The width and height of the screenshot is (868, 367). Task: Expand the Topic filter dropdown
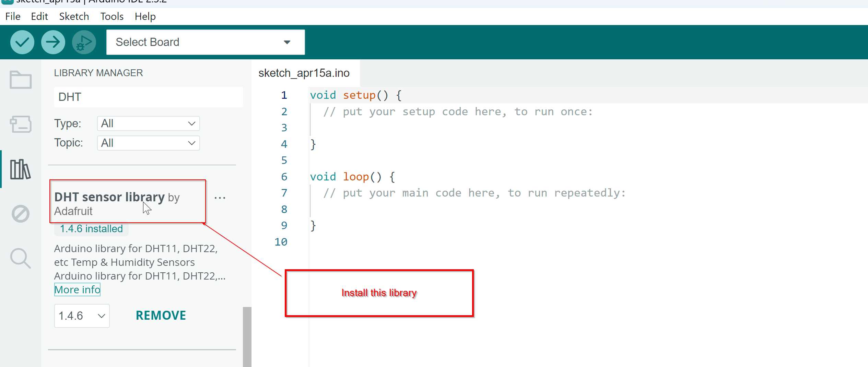(148, 143)
